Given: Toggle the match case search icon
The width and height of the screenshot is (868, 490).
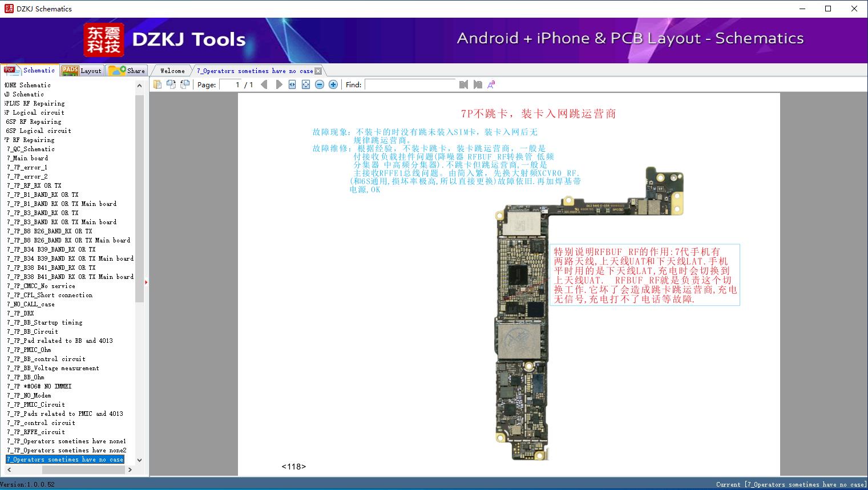Looking at the screenshot, I should 491,84.
